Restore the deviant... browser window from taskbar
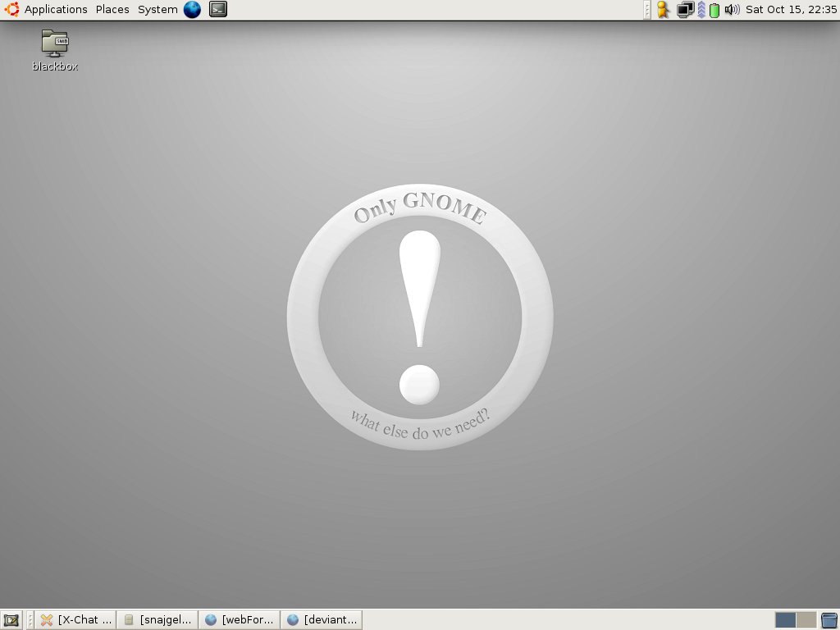This screenshot has height=630, width=840. click(322, 620)
